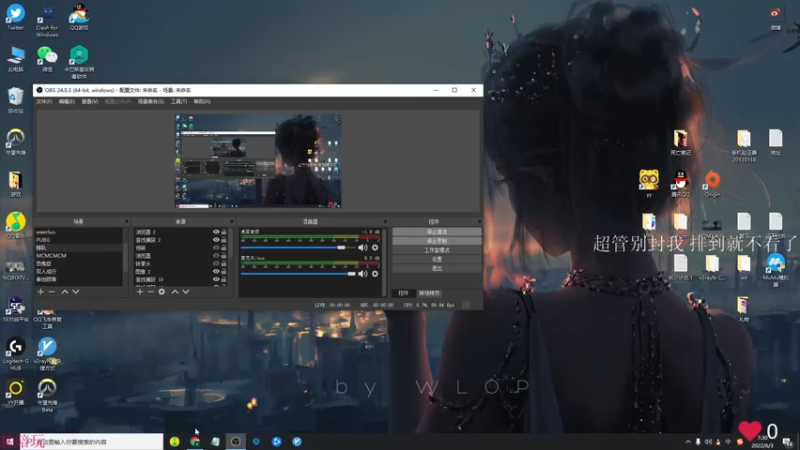Image resolution: width=800 pixels, height=450 pixels.
Task: Click the Chrome icon in the taskbar
Action: click(x=195, y=442)
